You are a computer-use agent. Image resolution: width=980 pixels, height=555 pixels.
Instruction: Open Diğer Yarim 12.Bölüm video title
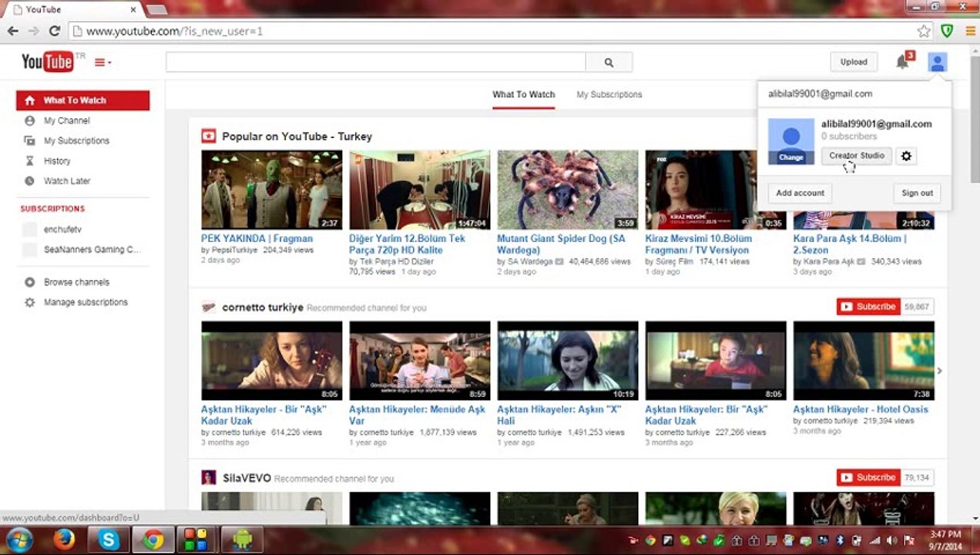click(407, 244)
